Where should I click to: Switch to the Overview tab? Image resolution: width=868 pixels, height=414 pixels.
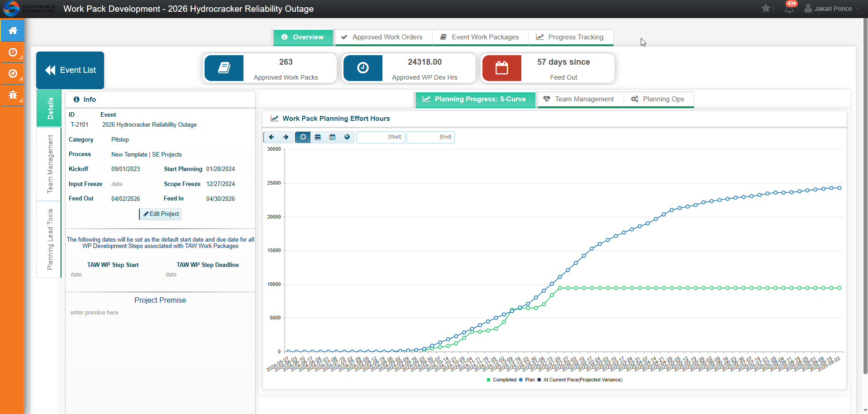(x=303, y=37)
